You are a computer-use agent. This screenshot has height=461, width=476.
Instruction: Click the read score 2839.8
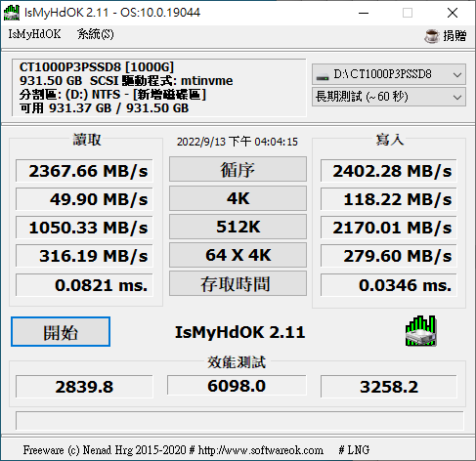(x=84, y=387)
